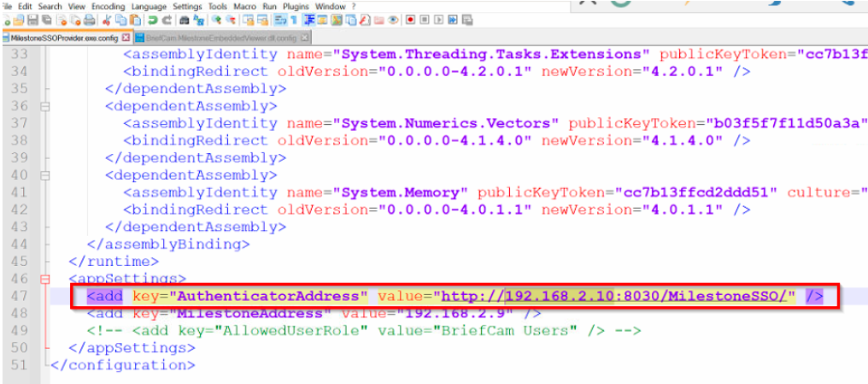Close the MilestoneSSOProvider.exe.config tab
Screen dimensions: 868x384
click(126, 38)
